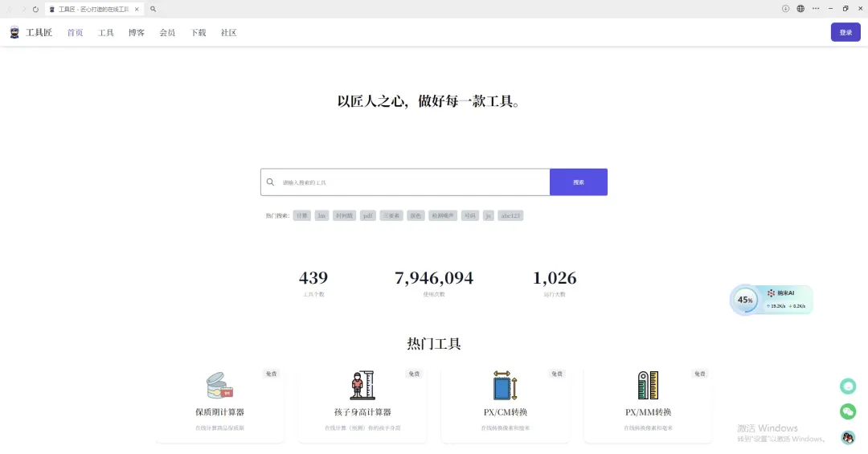Image resolution: width=868 pixels, height=454 pixels.
Task: Click the PX/CM转换 tool icon
Action: (x=504, y=386)
